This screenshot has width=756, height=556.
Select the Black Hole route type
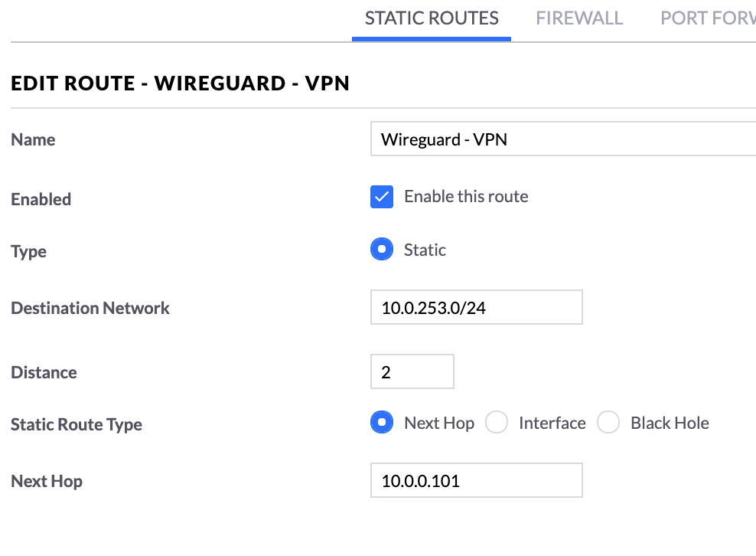point(608,422)
